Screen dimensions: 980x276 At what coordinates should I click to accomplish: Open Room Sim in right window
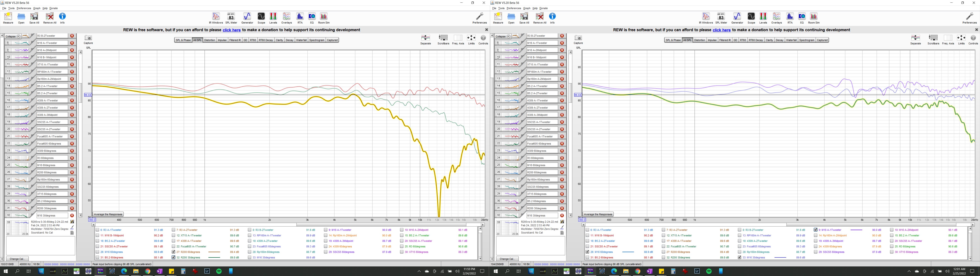tap(814, 17)
